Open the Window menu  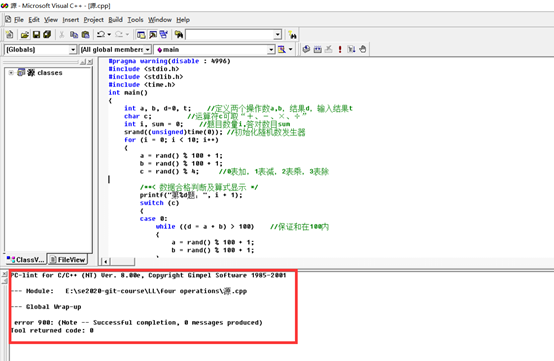[x=160, y=20]
